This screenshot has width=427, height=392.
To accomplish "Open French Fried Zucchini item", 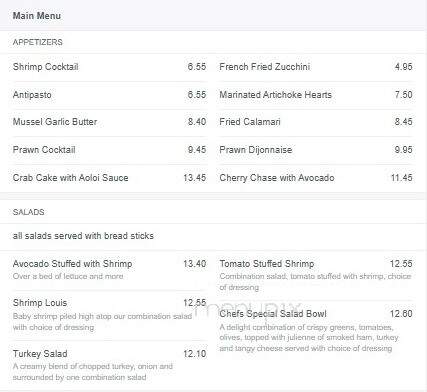I will click(265, 67).
